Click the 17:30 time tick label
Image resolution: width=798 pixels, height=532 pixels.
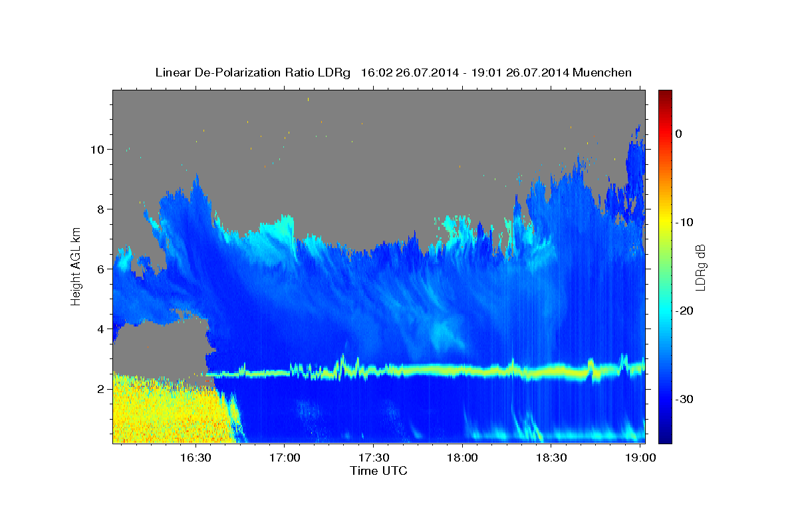coord(373,458)
